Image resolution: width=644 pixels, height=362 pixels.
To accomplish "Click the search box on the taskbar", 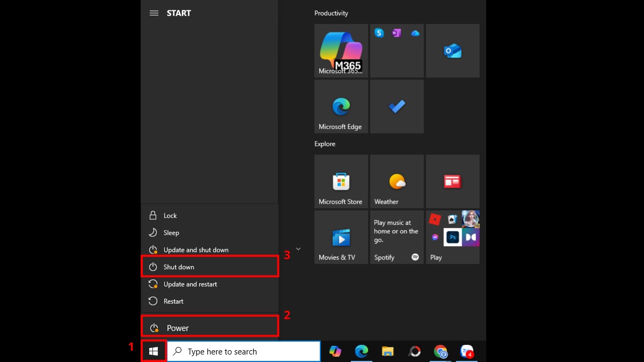I will click(x=241, y=351).
